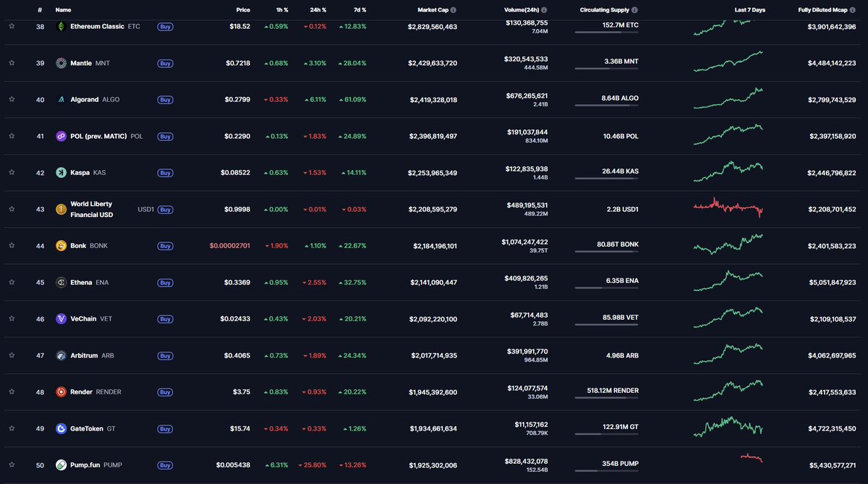
Task: Open the Kaspa 7-day sparkline chart
Action: (728, 171)
